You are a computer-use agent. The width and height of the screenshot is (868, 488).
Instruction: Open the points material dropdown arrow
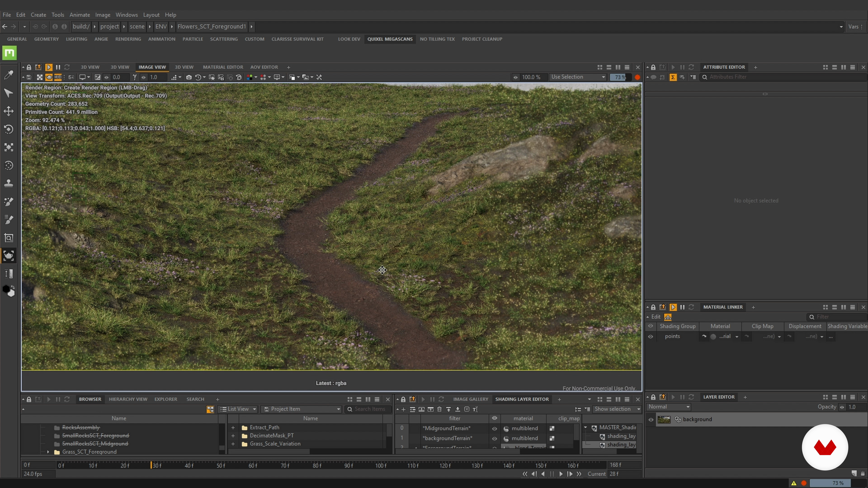pyautogui.click(x=737, y=337)
